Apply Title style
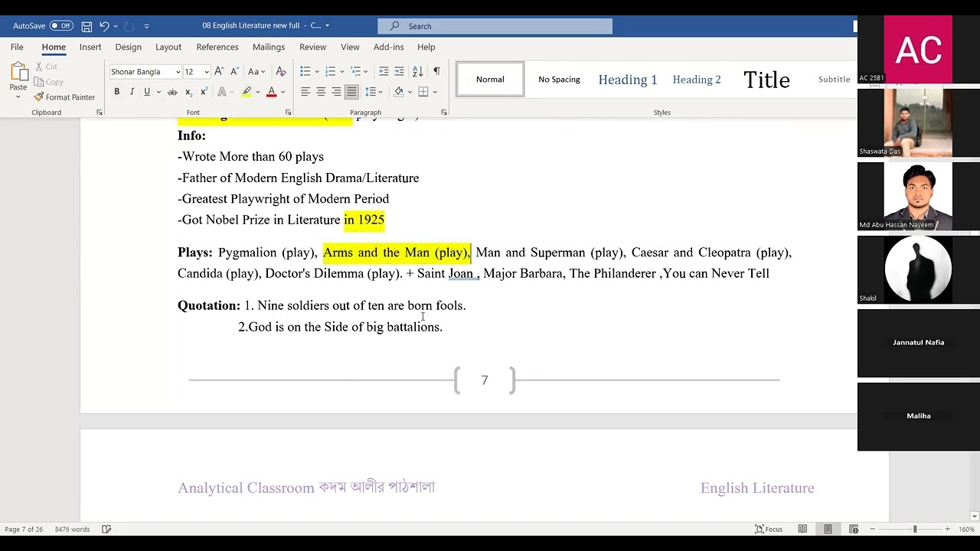This screenshot has width=980, height=551. click(x=766, y=80)
